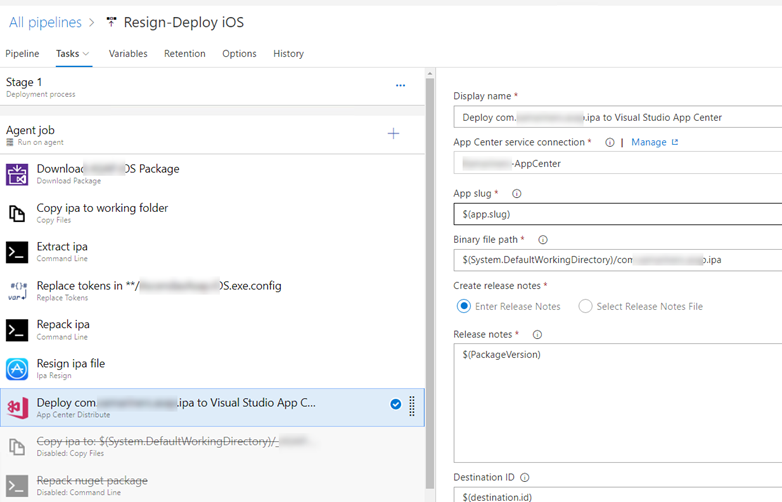Switch to the Options tab
The image size is (782, 502).
[239, 53]
